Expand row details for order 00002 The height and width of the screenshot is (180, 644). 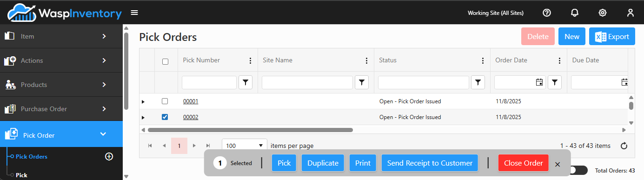point(143,117)
